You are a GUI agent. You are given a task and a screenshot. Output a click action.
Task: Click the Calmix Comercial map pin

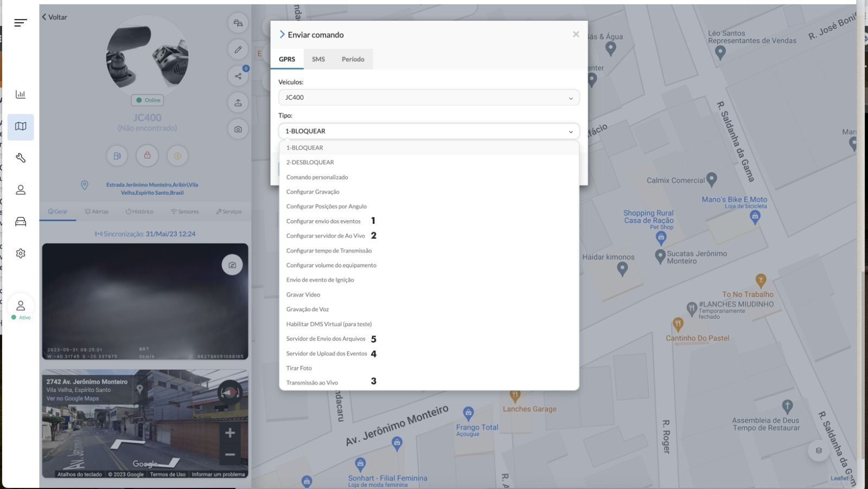pyautogui.click(x=712, y=179)
